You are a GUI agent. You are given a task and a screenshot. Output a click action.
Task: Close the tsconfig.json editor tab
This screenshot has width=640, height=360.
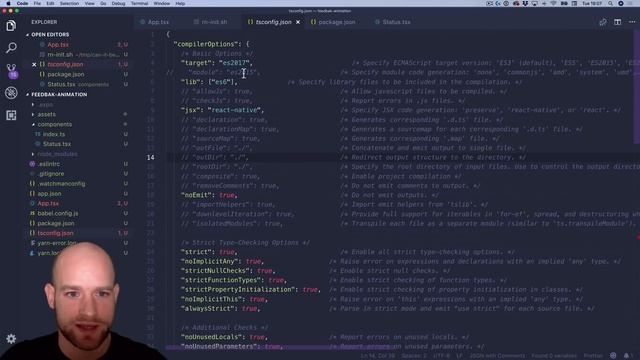(298, 22)
